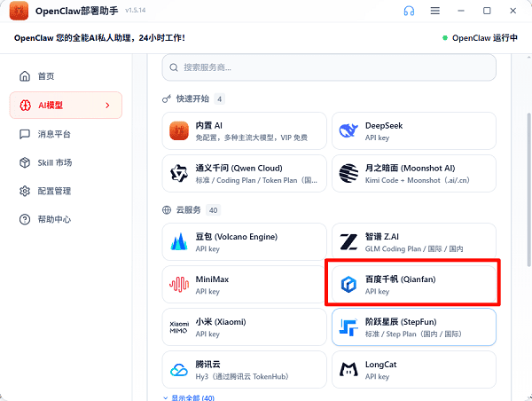Click the 小米 (Xiaomi) title text
The width and height of the screenshot is (532, 401).
tap(221, 321)
